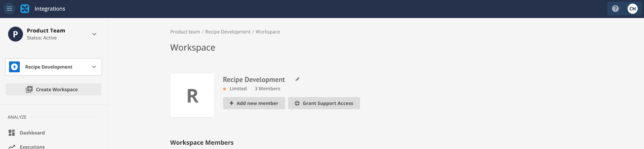Click the Workspace page heading
Viewport: 644px width, 149px height.
[193, 47]
